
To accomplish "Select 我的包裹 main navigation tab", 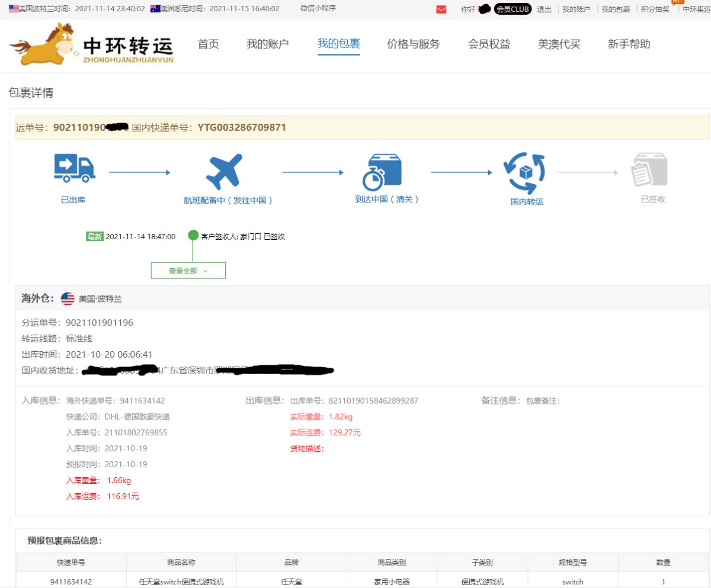I will pos(339,43).
